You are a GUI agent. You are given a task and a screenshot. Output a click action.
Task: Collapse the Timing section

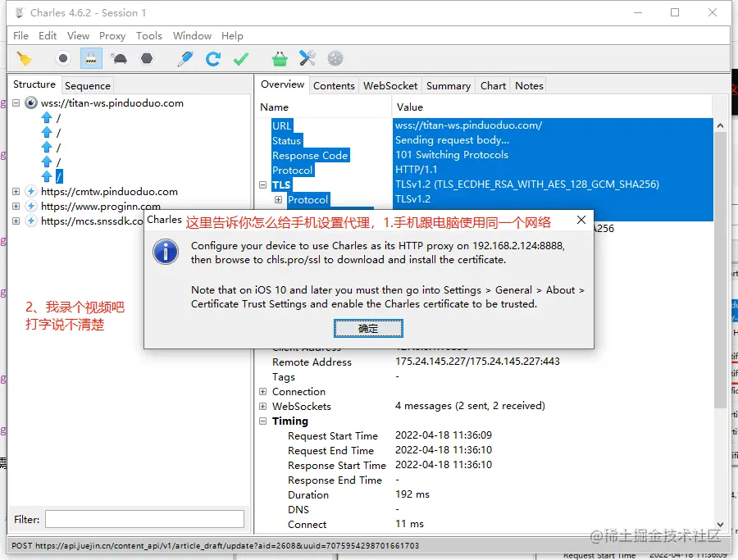263,421
